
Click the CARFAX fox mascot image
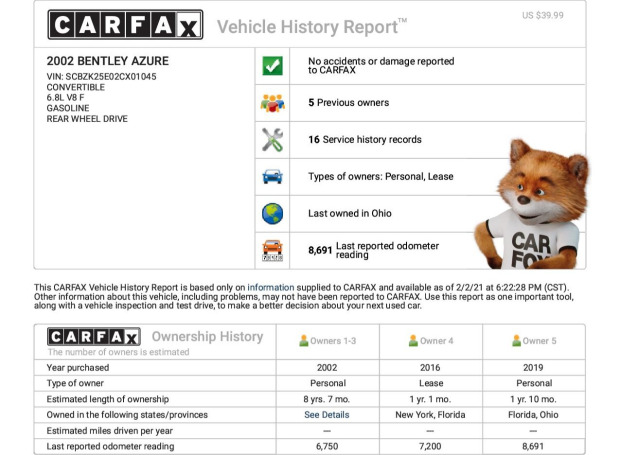tap(532, 206)
